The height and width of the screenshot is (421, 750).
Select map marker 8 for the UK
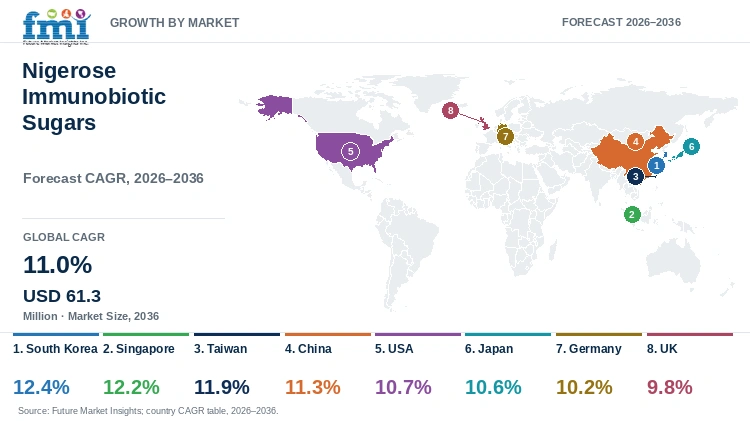click(450, 111)
